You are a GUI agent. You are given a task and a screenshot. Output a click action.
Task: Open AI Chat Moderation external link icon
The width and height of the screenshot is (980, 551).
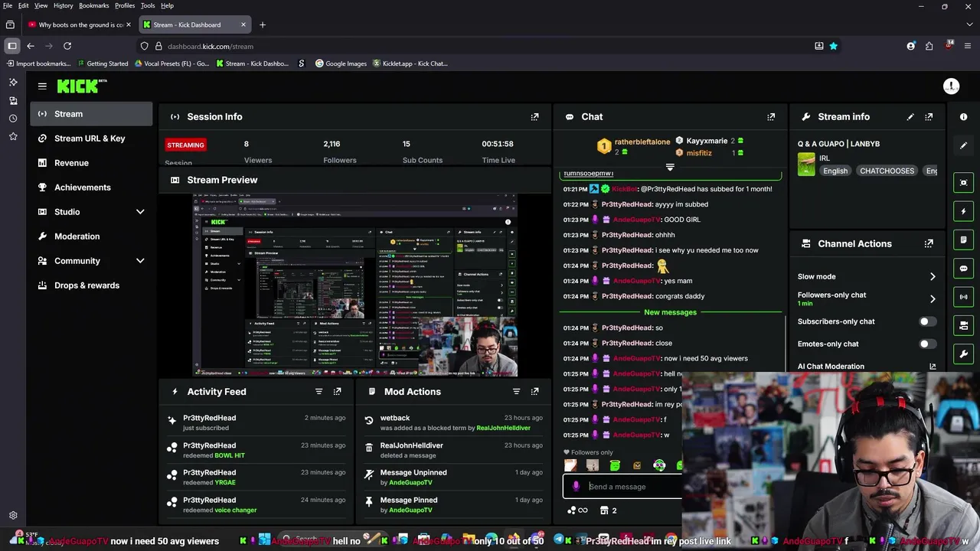tap(933, 367)
